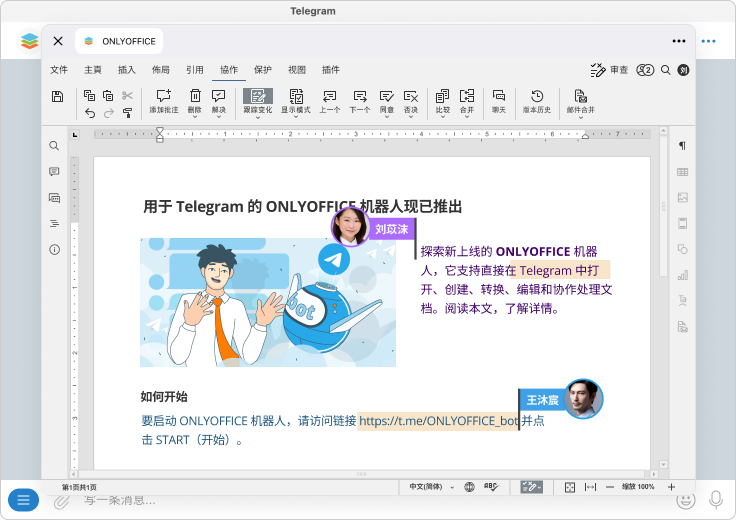Open the Telegram menu button at bottom left
Viewport: 736px width, 520px height.
(x=23, y=500)
